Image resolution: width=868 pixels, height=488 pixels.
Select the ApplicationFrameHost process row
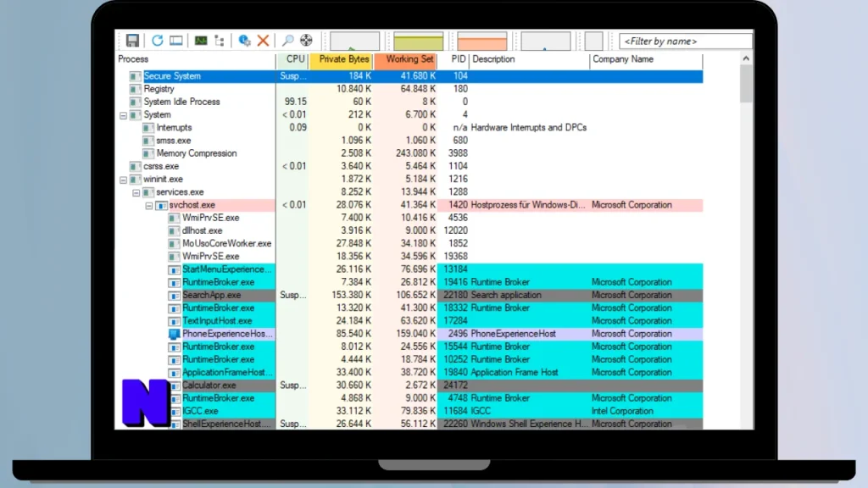tap(409, 373)
